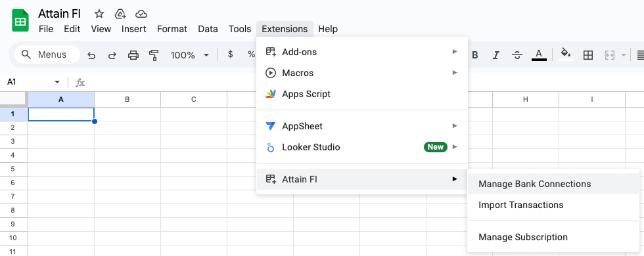The height and width of the screenshot is (256, 644).
Task: Click the Macros play icon
Action: click(271, 73)
